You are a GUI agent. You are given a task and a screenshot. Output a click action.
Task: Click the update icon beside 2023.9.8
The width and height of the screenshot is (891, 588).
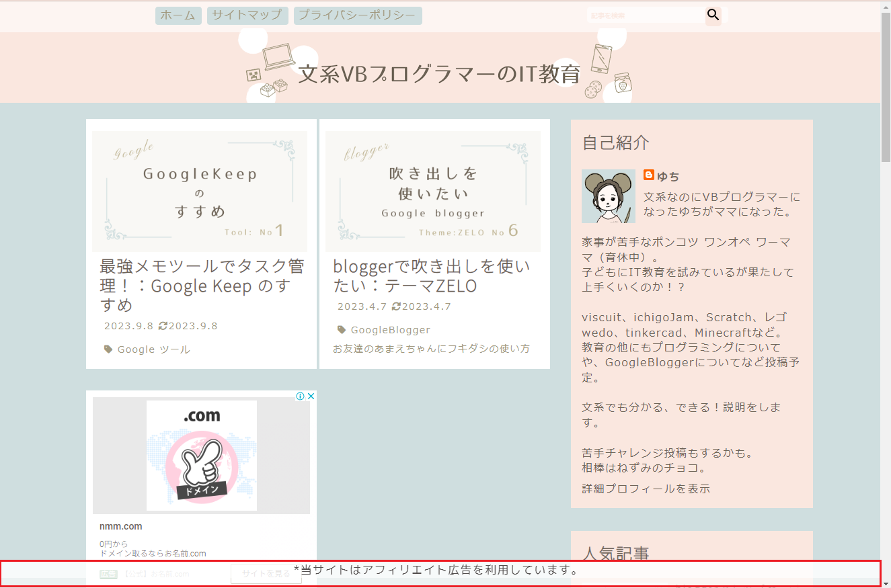[163, 326]
